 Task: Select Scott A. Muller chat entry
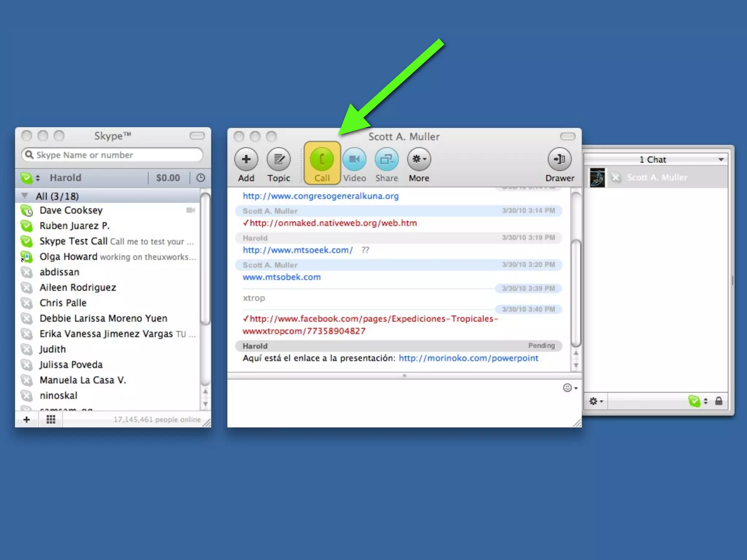(x=657, y=178)
